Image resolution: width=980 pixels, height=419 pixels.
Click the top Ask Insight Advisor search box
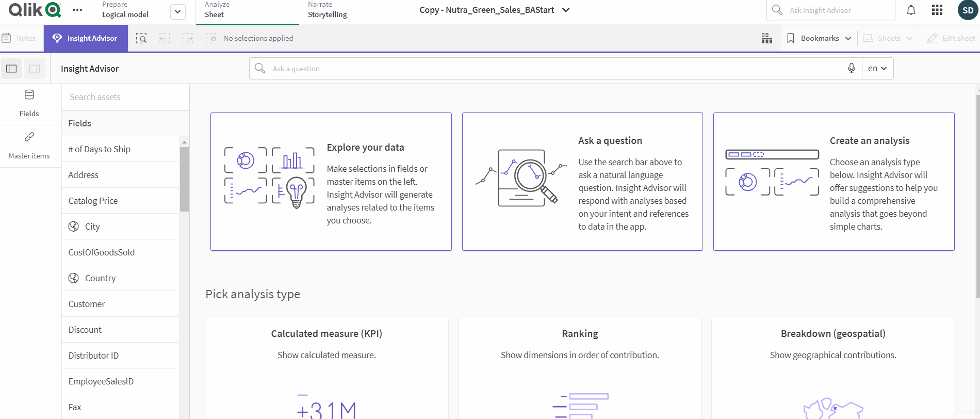pyautogui.click(x=830, y=10)
